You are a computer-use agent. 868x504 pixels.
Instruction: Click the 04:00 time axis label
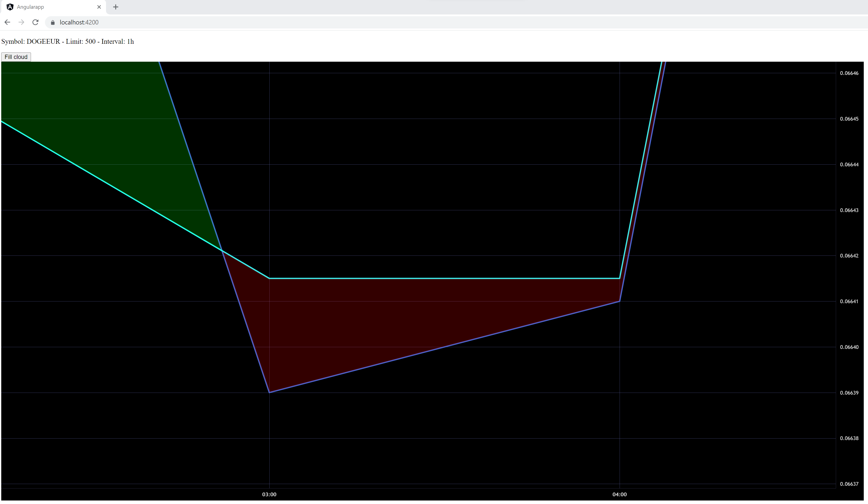(x=619, y=494)
